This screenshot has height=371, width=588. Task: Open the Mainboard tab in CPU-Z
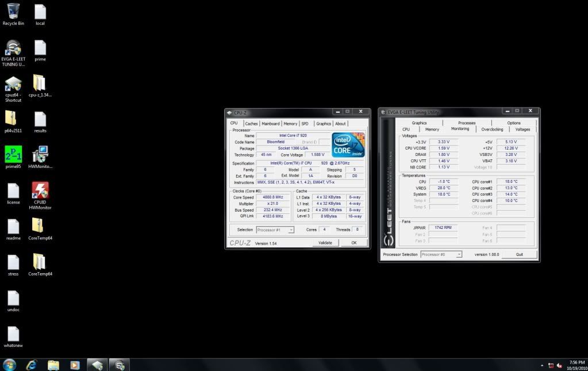[270, 124]
